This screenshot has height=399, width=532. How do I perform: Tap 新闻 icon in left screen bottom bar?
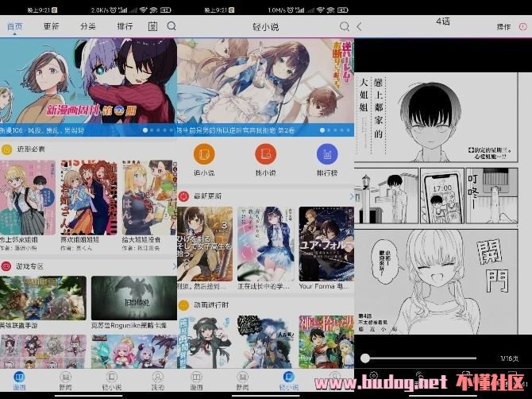coord(65,377)
